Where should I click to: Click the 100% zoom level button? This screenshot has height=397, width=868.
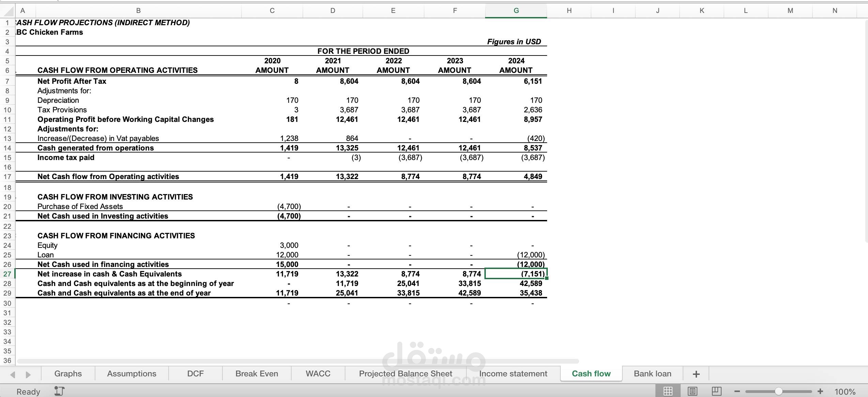(x=844, y=392)
